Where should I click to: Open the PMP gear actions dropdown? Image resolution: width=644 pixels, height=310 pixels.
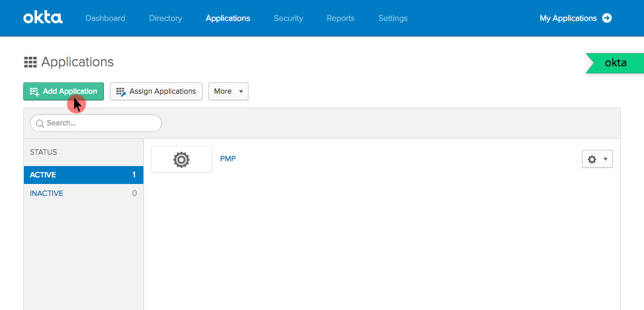click(597, 159)
